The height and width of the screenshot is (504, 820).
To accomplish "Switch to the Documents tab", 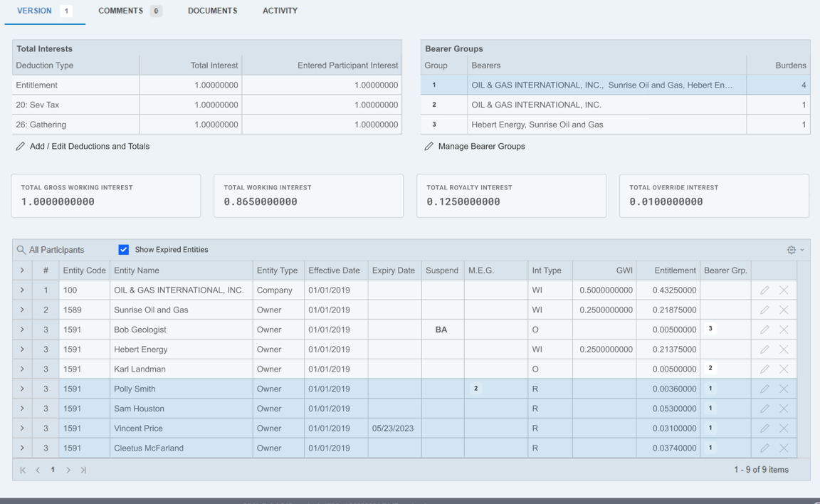I will coord(212,11).
